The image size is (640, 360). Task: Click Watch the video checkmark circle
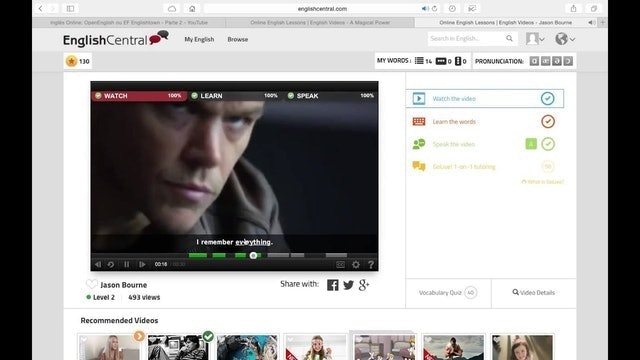548,98
